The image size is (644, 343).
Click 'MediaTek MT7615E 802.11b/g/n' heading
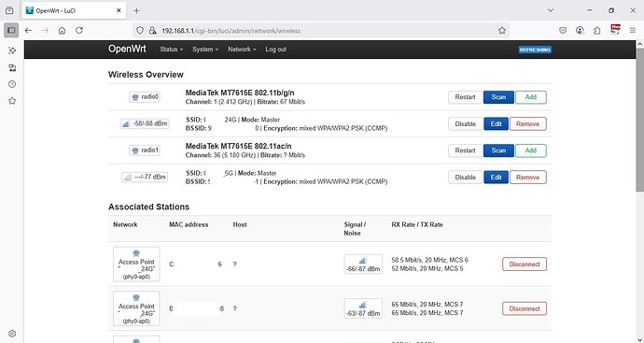[x=240, y=93]
